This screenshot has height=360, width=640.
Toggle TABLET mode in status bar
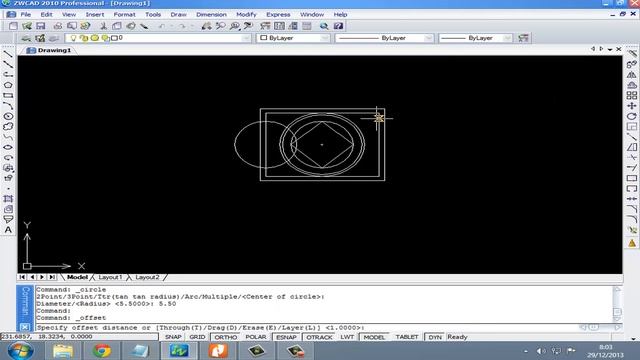click(407, 337)
